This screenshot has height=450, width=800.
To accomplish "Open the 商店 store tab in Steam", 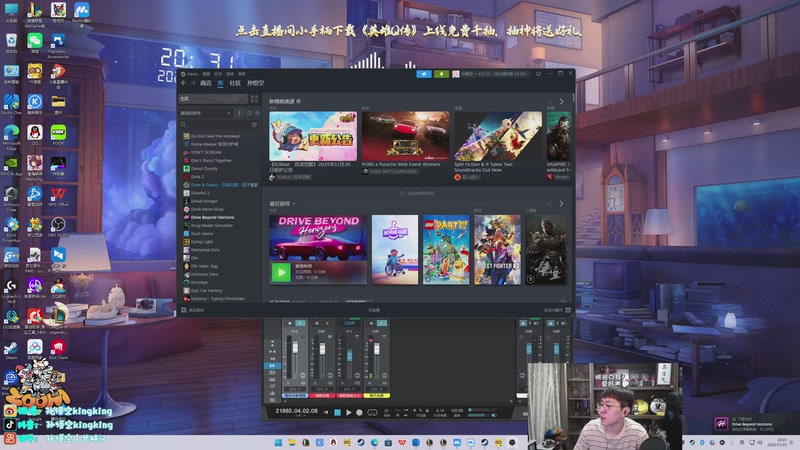I will [206, 83].
